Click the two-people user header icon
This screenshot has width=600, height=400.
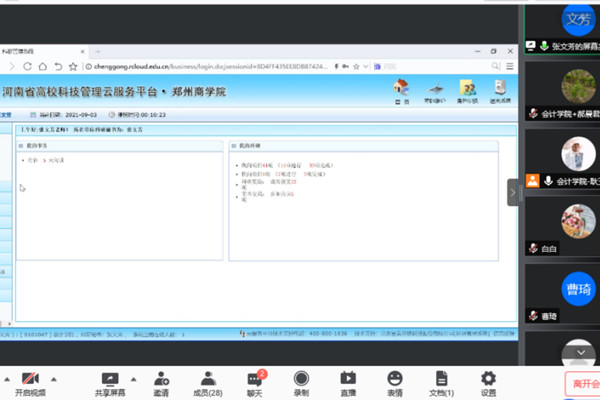[x=467, y=91]
